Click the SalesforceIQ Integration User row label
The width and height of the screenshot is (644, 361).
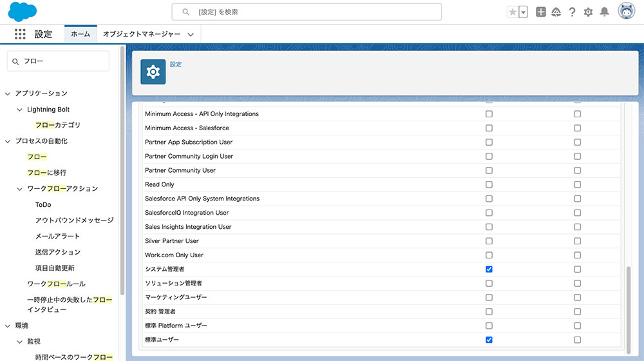coord(187,213)
